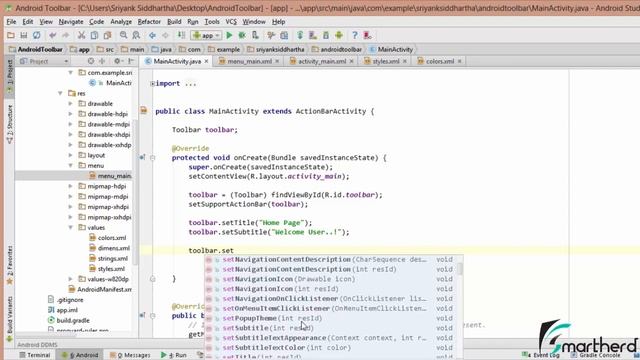640x360 pixels.
Task: Open Android Device Monitor icon
Action: point(339,36)
